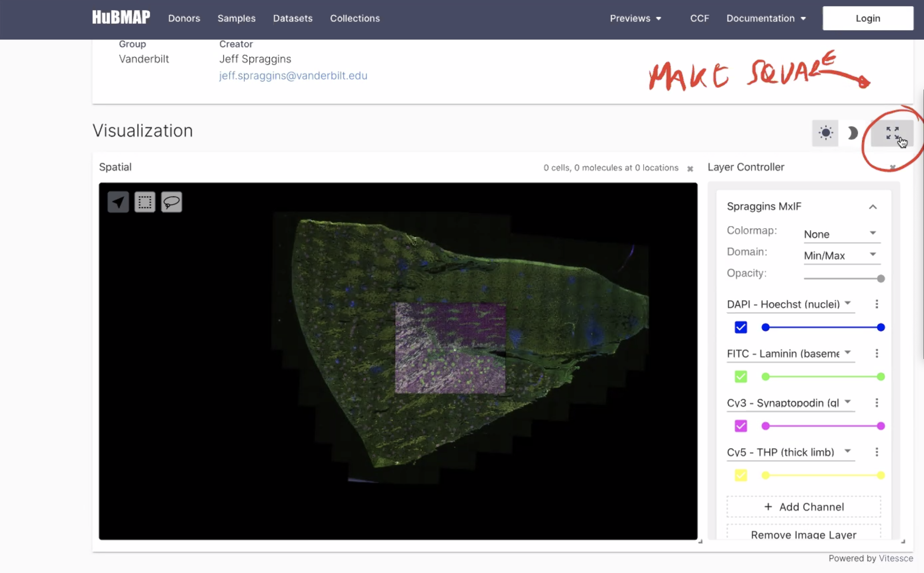Activate the rectangular selection tool
This screenshot has height=573, width=924.
pos(145,202)
